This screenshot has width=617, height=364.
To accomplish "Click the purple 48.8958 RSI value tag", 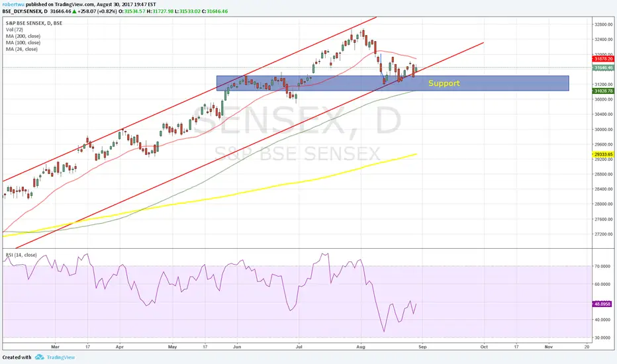I will [x=602, y=304].
